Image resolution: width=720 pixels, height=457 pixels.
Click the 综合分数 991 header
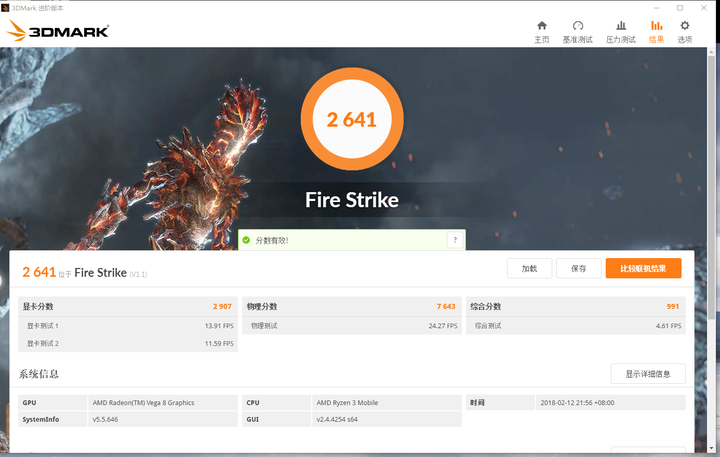coord(576,306)
